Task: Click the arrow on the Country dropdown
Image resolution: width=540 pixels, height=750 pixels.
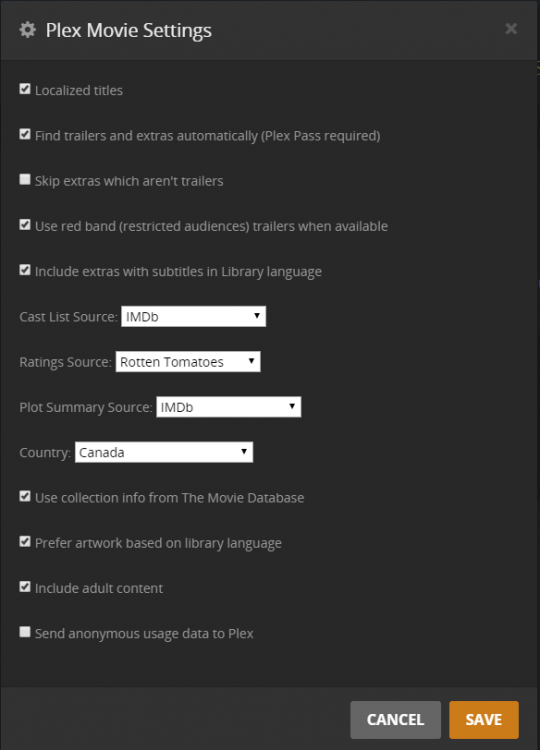Action: 244,452
